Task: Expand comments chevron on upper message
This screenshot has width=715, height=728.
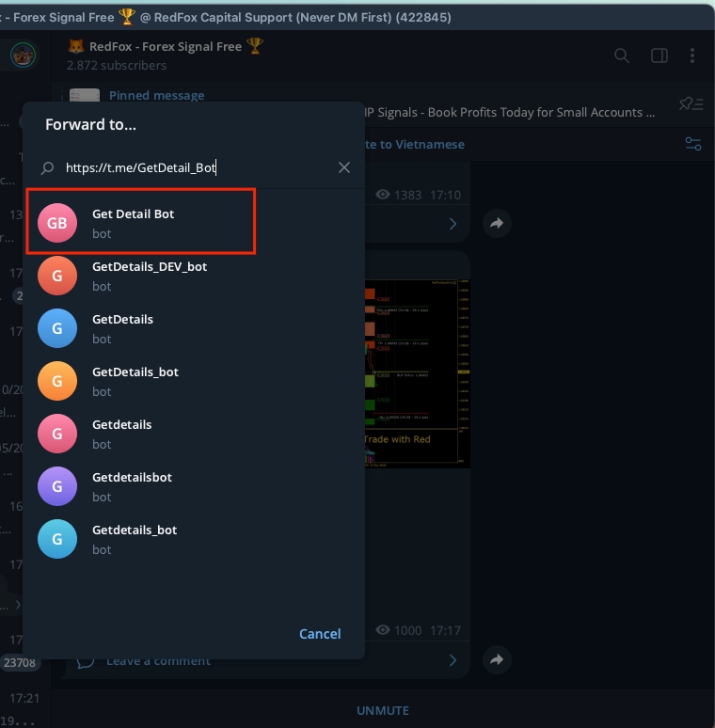Action: point(453,224)
